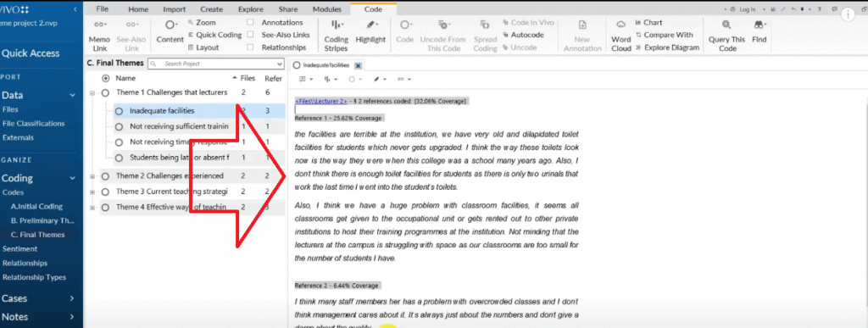Click the Uncode ribbon item
Screen dimensions: 868x328
pyautogui.click(x=520, y=47)
